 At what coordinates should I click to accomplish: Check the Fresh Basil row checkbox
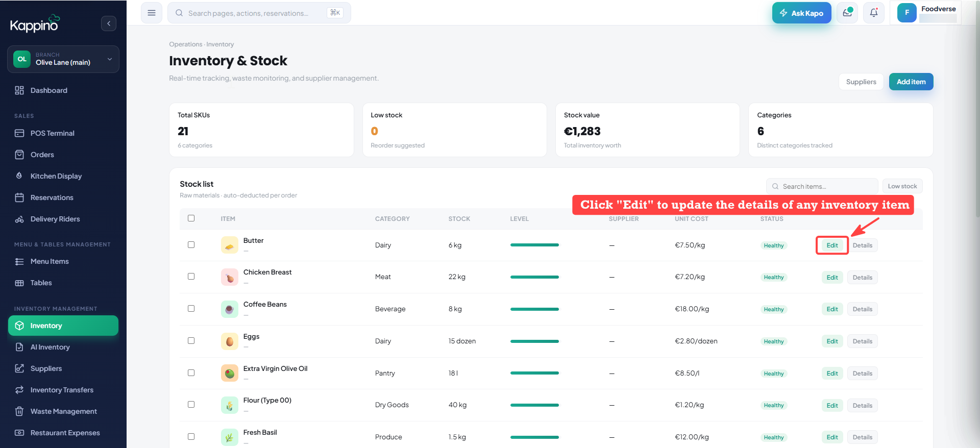pos(191,437)
